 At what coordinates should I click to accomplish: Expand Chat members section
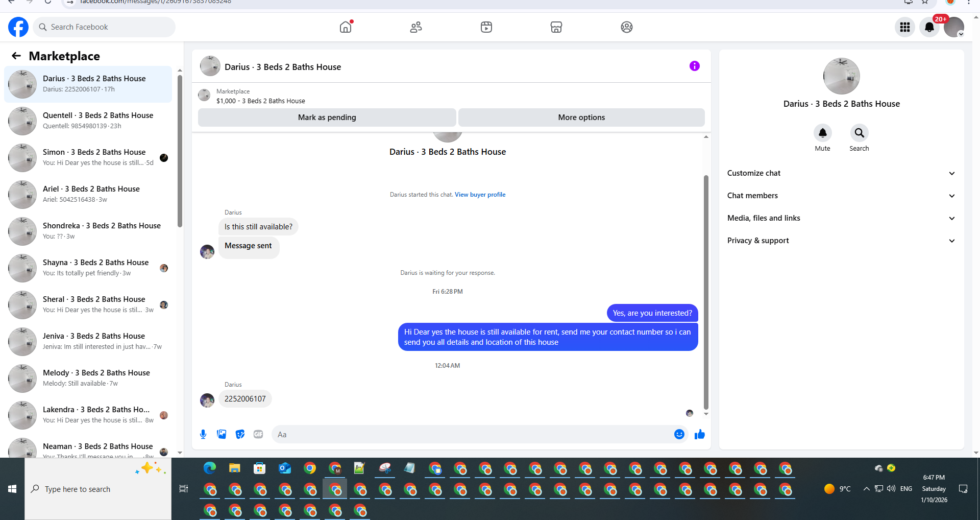[x=841, y=196]
